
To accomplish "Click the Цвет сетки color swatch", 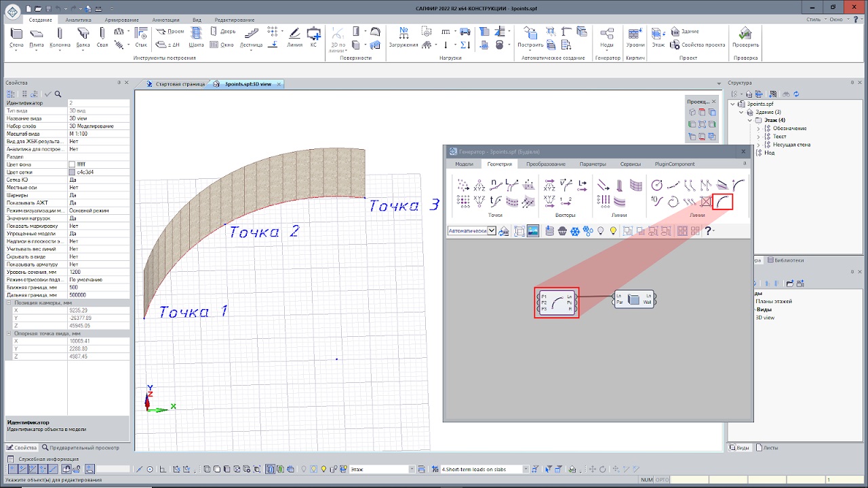I will (72, 172).
